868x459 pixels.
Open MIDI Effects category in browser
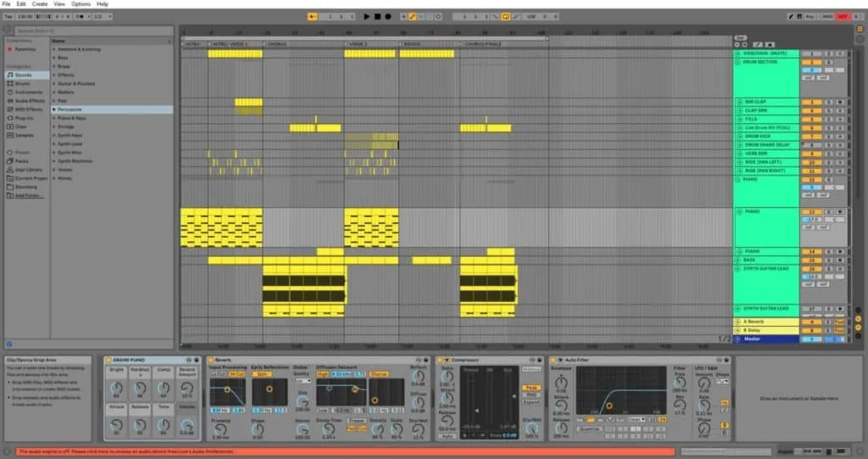(25, 109)
